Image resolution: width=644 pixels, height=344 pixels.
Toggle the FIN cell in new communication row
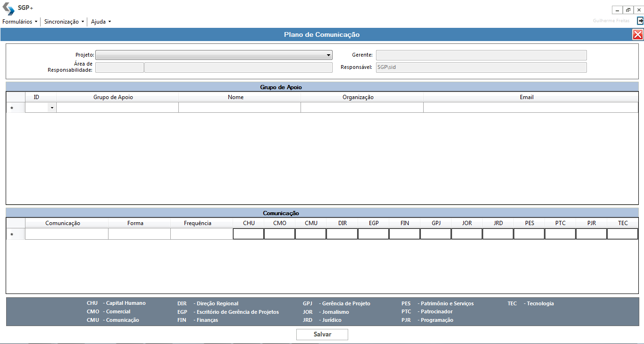(404, 234)
